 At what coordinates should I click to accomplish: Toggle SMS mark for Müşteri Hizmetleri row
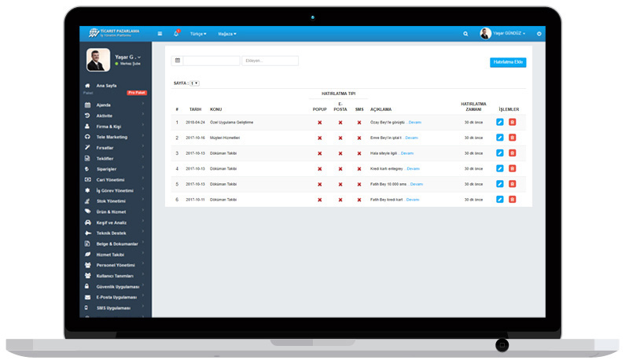click(359, 138)
